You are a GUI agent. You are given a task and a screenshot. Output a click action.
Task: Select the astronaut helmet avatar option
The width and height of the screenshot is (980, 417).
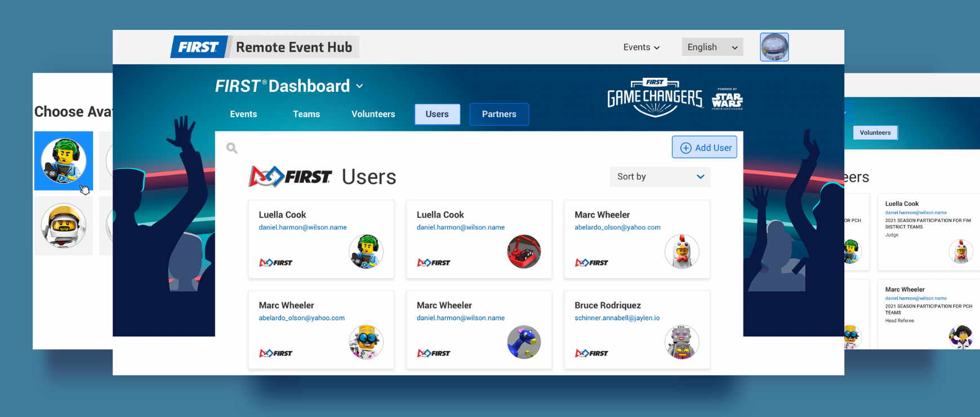click(x=64, y=225)
